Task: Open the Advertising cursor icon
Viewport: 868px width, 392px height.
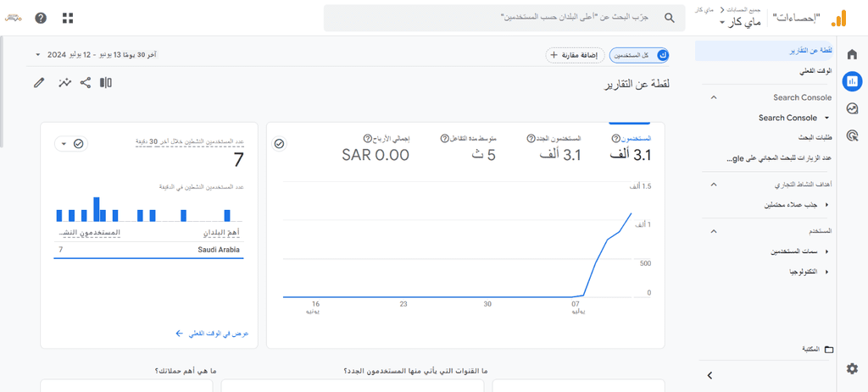Action: [852, 135]
